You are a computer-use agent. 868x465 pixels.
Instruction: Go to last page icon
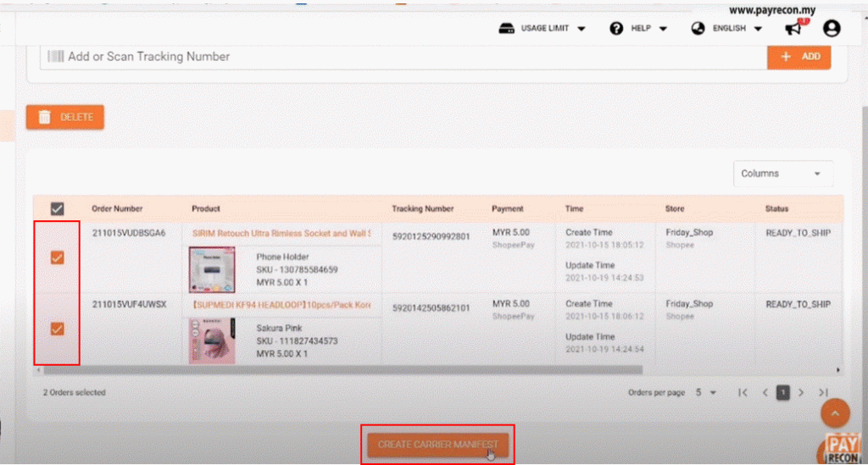tap(824, 392)
